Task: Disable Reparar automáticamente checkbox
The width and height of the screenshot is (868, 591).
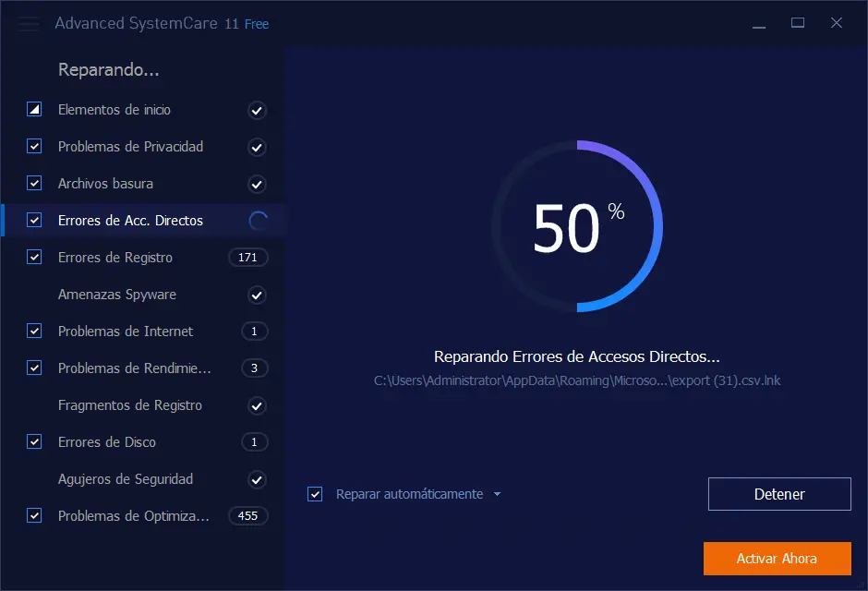Action: (x=315, y=494)
